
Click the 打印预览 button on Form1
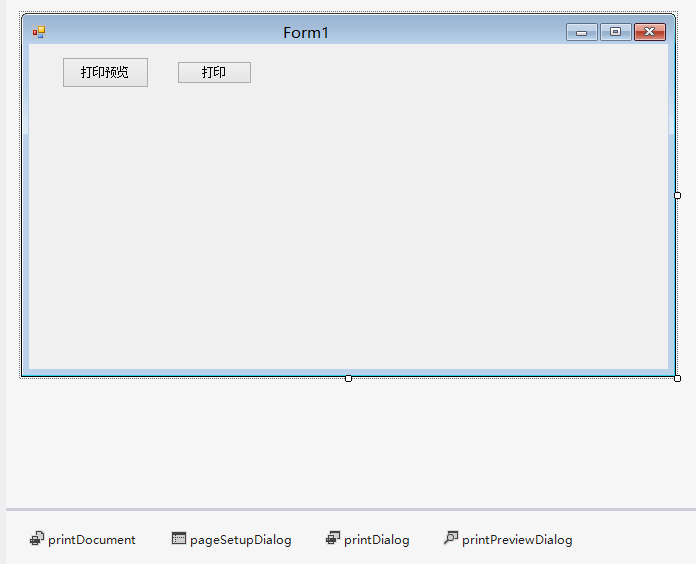pyautogui.click(x=105, y=72)
